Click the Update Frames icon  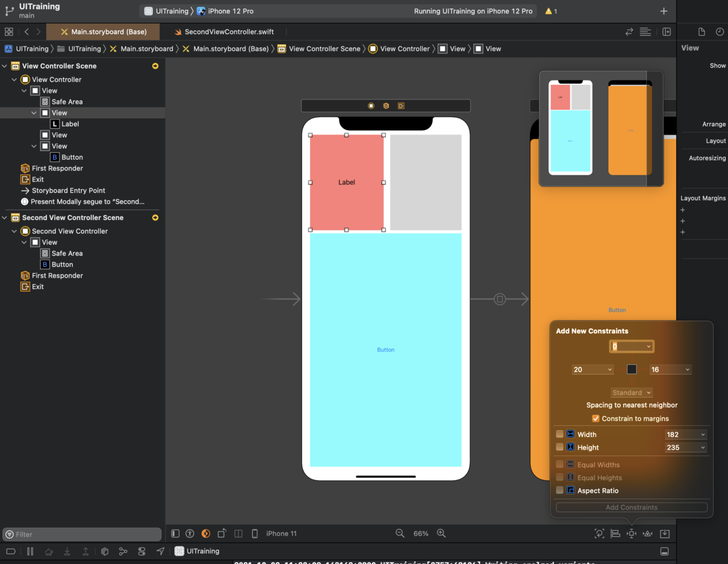click(599, 534)
